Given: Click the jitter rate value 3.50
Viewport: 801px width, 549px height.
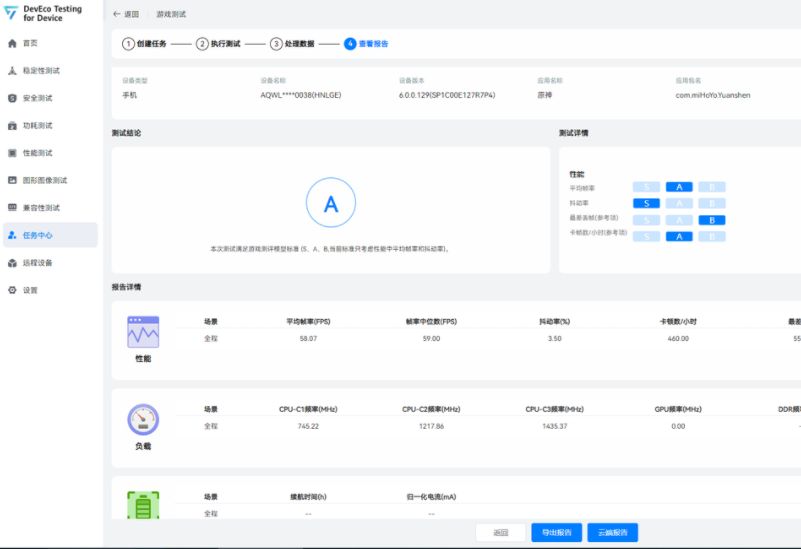Looking at the screenshot, I should tap(555, 339).
